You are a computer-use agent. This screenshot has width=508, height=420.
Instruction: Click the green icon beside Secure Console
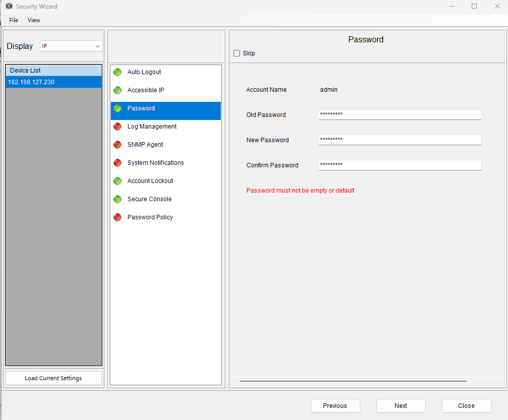coord(117,199)
